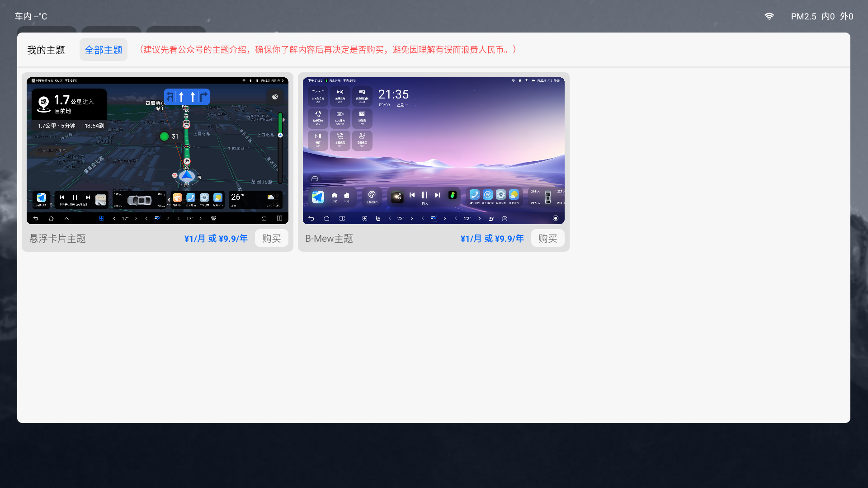Click 购买 for B-Mew主题
The image size is (868, 488).
pos(547,238)
